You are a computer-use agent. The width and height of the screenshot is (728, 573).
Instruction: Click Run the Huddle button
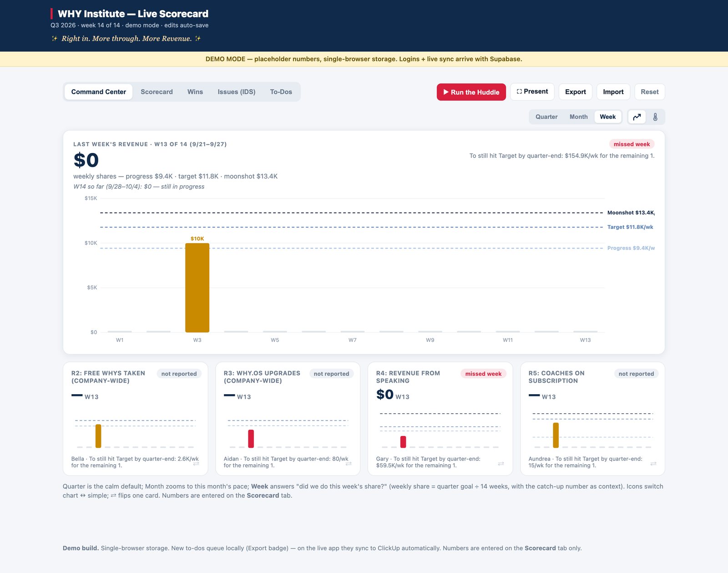point(471,92)
